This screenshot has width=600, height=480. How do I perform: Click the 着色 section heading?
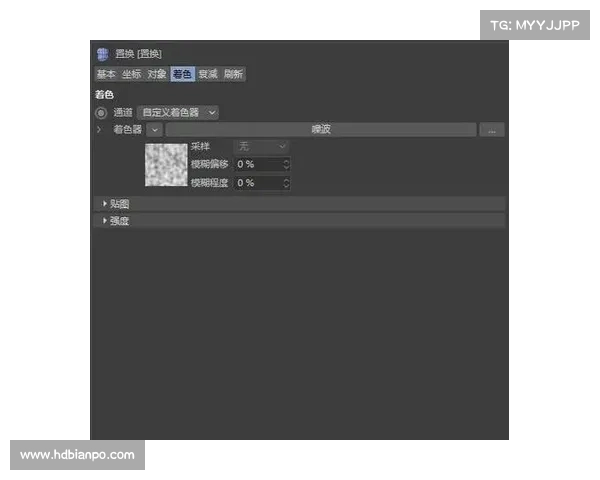(104, 94)
